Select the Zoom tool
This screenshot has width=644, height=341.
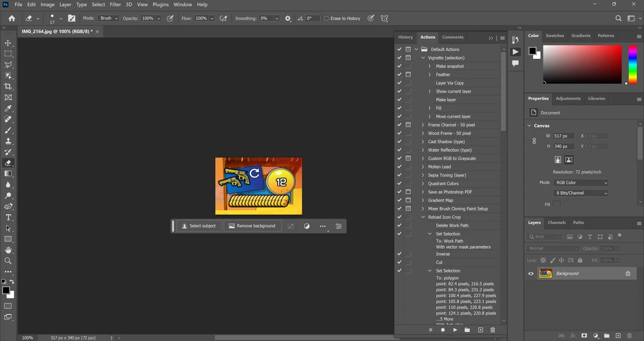tap(8, 261)
